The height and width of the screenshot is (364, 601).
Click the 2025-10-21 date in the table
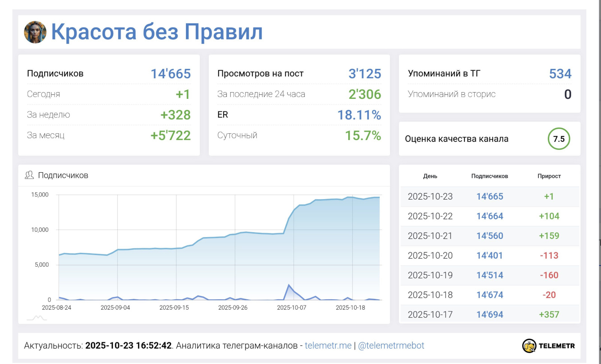[x=430, y=236]
